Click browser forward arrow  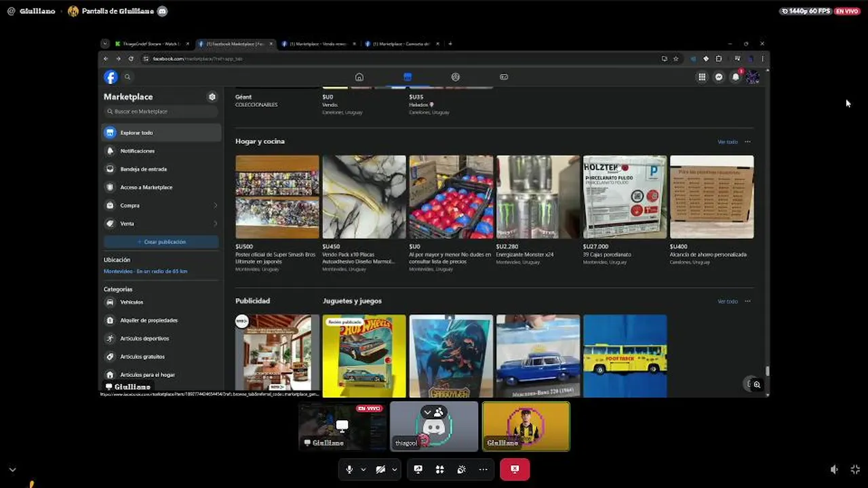[x=118, y=59]
